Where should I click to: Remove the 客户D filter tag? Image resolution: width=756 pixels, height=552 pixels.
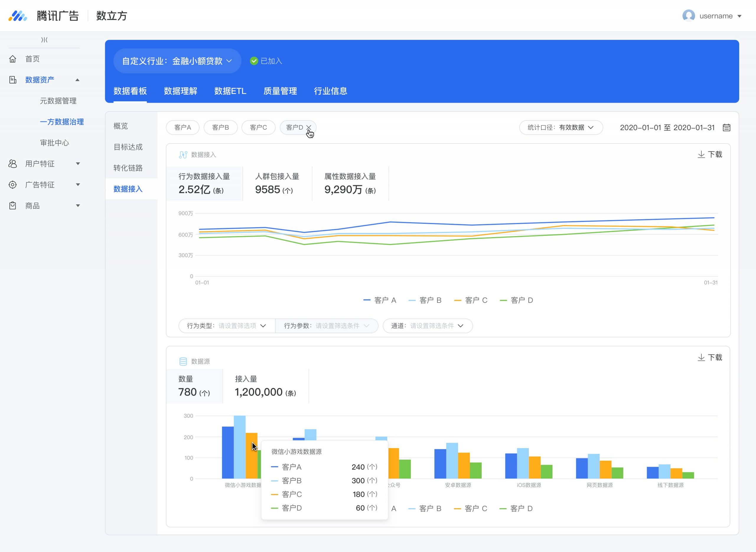[309, 127]
